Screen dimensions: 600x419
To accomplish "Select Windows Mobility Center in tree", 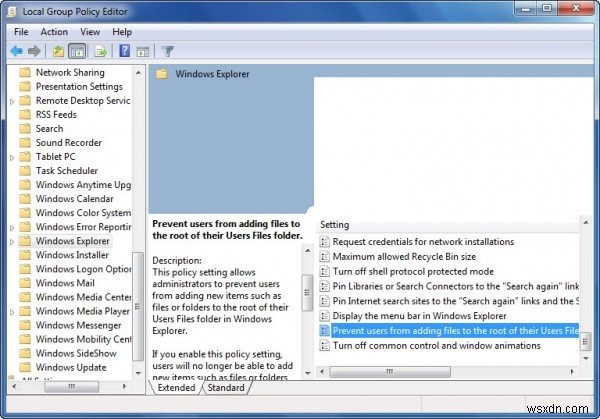I will click(x=83, y=339).
